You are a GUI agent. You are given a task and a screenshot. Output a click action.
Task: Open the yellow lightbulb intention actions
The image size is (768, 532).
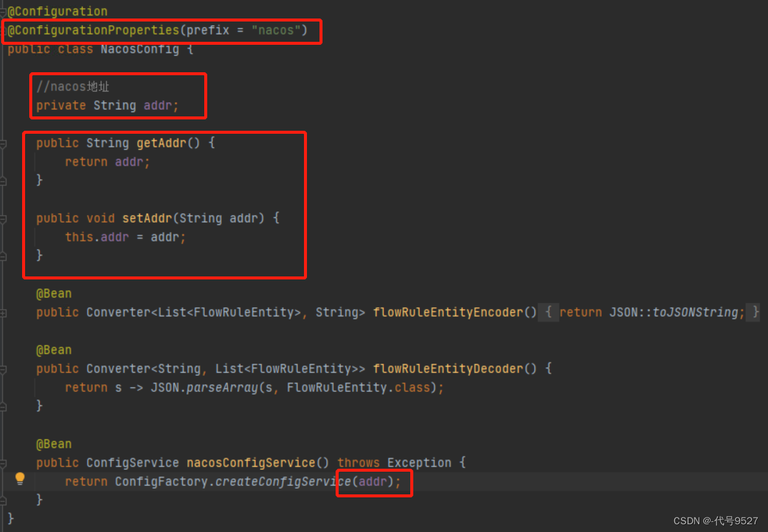[20, 478]
